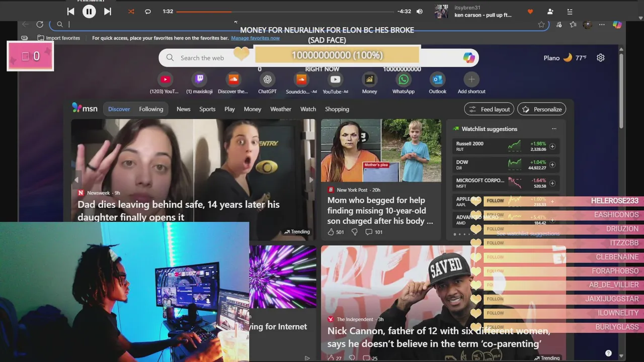The height and width of the screenshot is (362, 644).
Task: Skip to previous track in SoundCloud player
Action: click(x=70, y=12)
